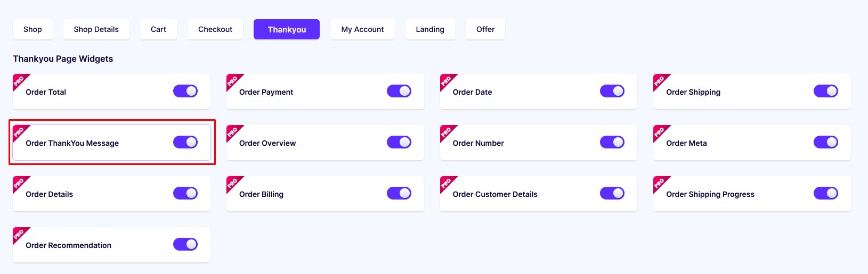868x274 pixels.
Task: Click the PRO badge on Order Recommendation
Action: click(x=20, y=234)
